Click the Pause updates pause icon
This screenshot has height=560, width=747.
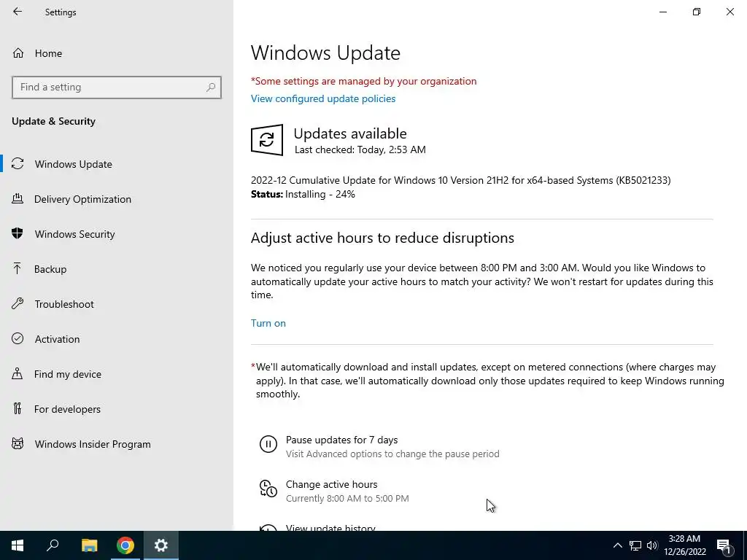pyautogui.click(x=268, y=444)
